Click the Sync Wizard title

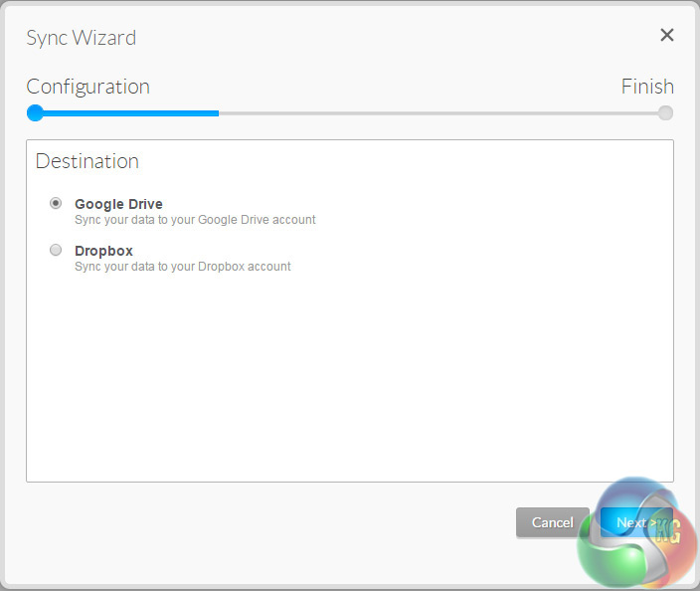(82, 38)
